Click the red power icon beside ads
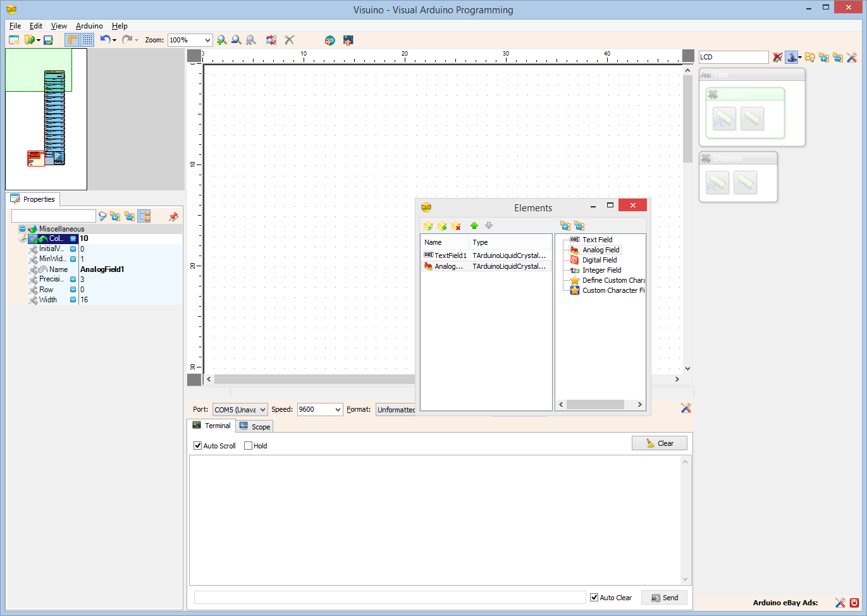 coord(854,603)
